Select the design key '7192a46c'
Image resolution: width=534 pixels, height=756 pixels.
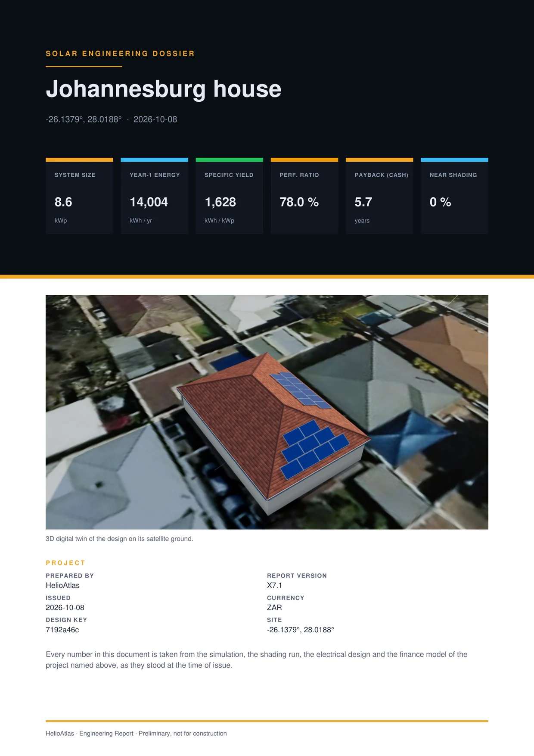pos(62,630)
